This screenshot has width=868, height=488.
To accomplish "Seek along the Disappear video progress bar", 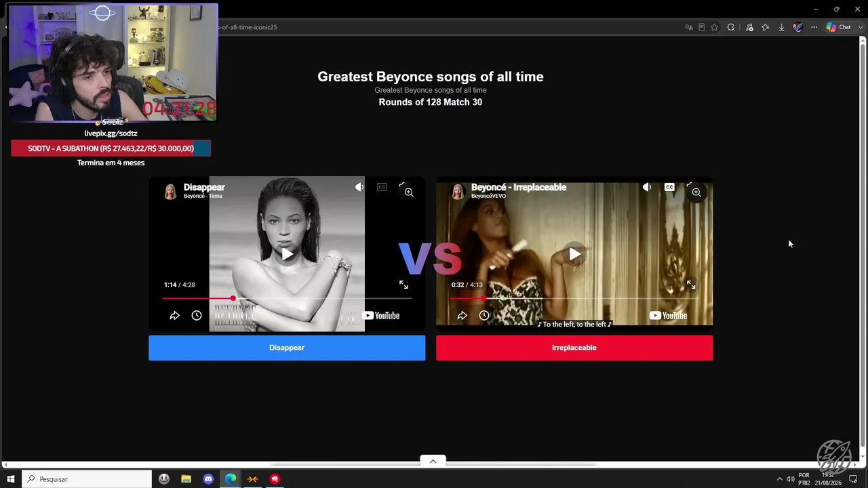I will coord(287,298).
